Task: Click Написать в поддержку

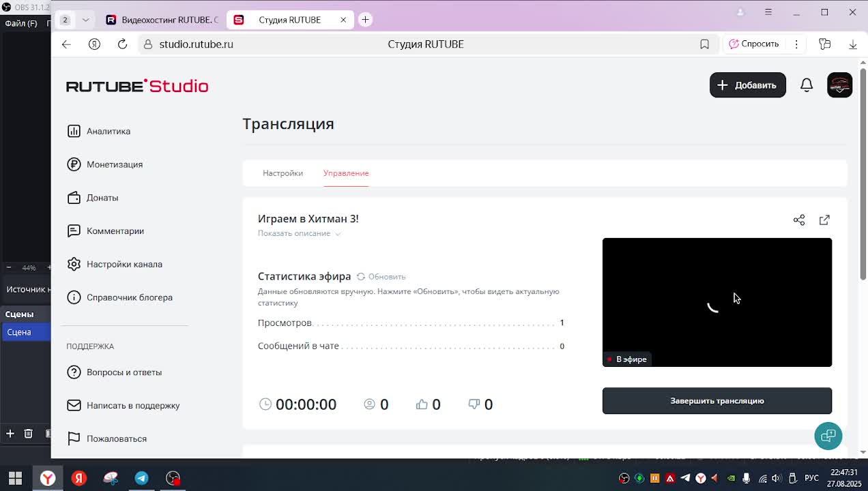Action: click(x=124, y=406)
